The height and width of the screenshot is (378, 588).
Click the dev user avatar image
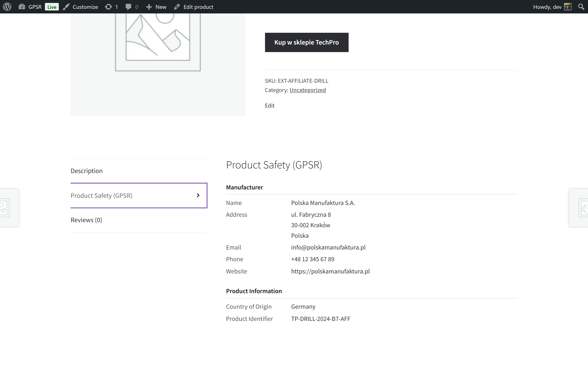click(568, 7)
